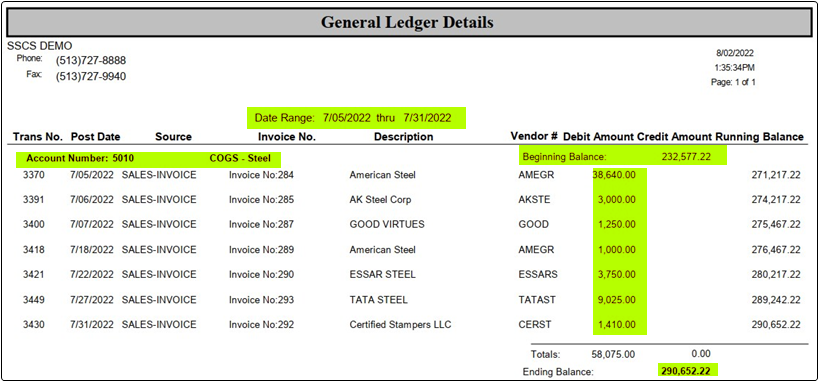Click post date 7/05/2022
The width and height of the screenshot is (820, 382).
tap(92, 175)
